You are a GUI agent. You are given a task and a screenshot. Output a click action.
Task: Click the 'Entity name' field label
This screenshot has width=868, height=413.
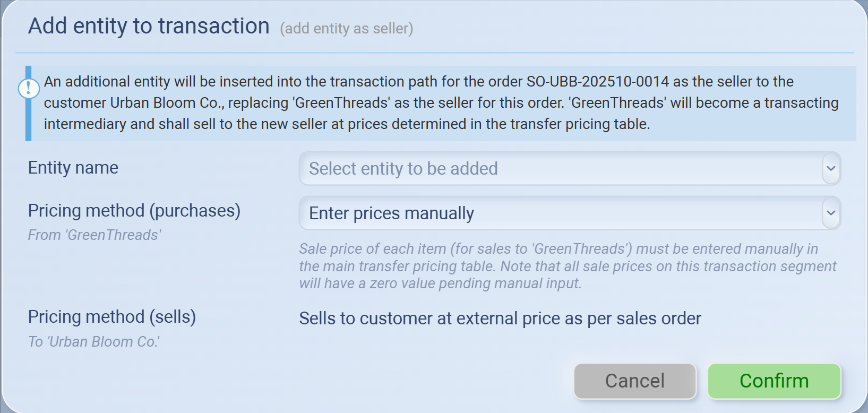pos(73,168)
